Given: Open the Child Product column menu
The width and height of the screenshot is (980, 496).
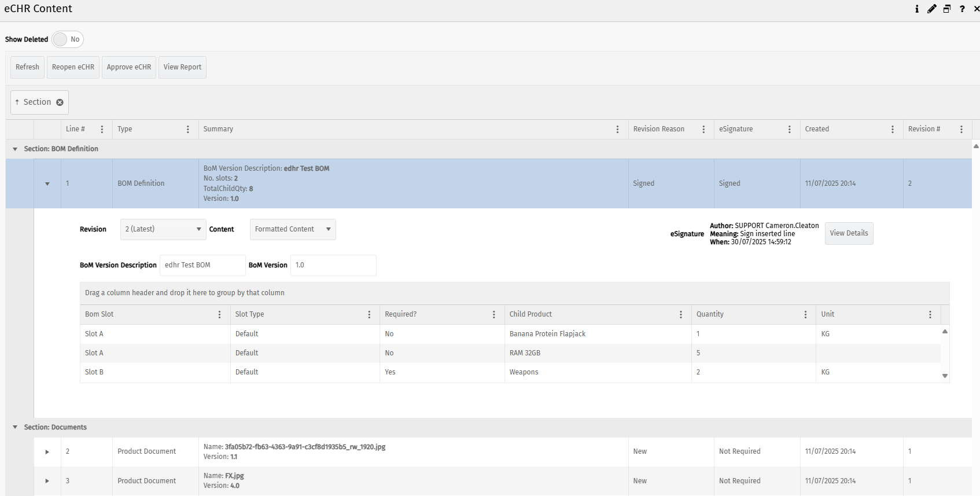Looking at the screenshot, I should (680, 314).
